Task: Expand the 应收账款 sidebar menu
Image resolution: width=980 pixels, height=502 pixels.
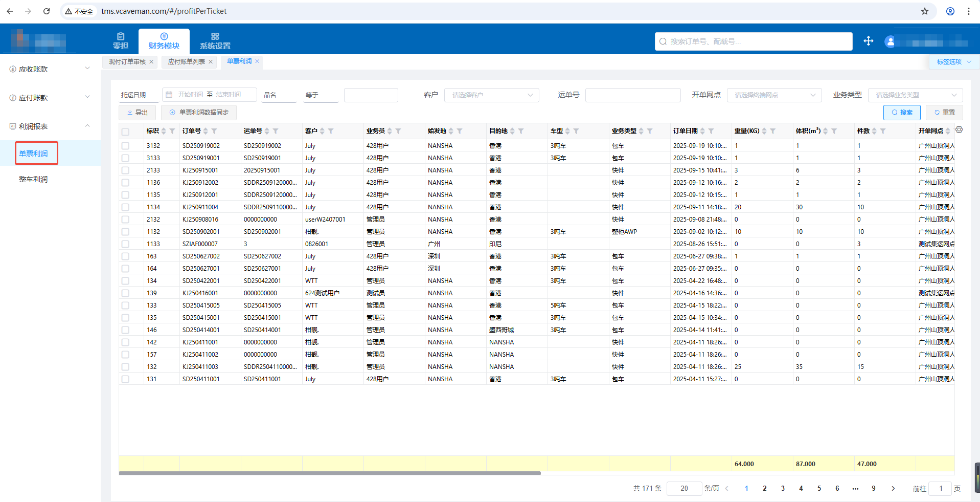Action: (50, 69)
